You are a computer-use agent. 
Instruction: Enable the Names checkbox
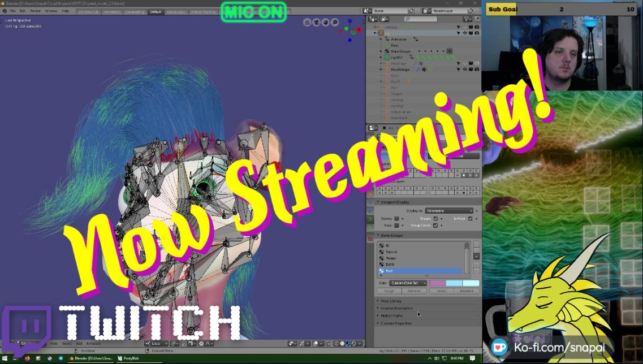pyautogui.click(x=396, y=219)
